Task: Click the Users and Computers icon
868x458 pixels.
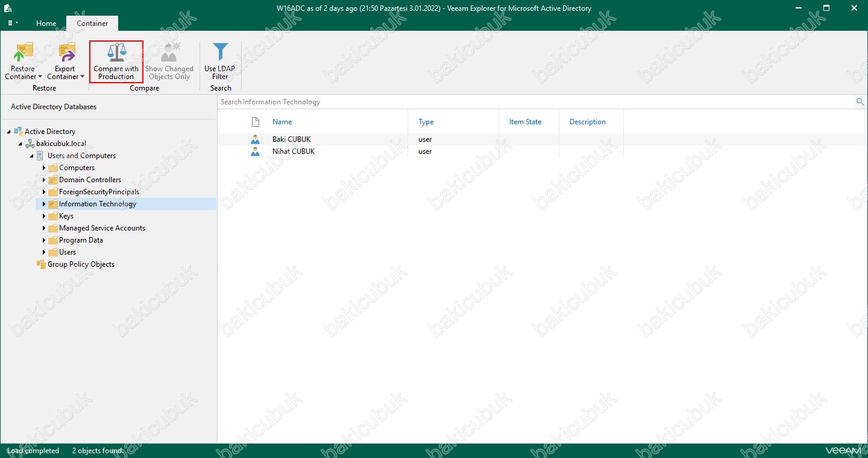Action: (x=40, y=156)
